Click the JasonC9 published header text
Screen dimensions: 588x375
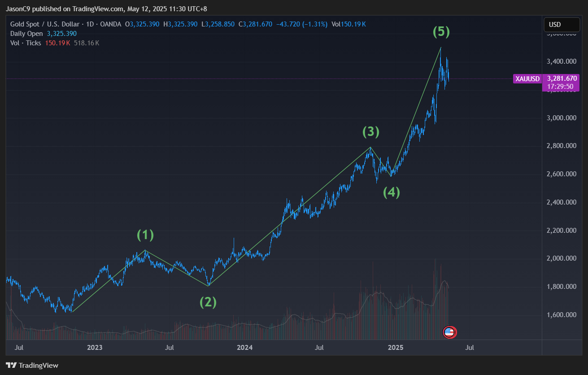(106, 9)
